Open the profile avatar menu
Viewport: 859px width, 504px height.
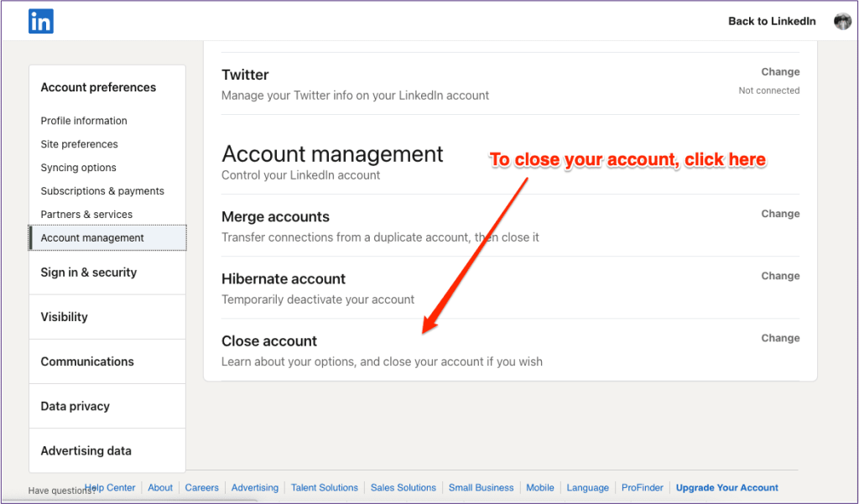842,21
